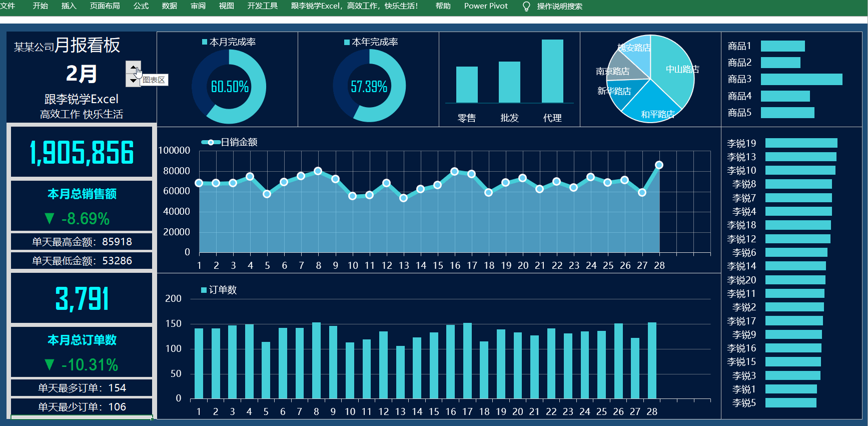Click the 订单数 legend square
The height and width of the screenshot is (426, 868).
[x=204, y=290]
